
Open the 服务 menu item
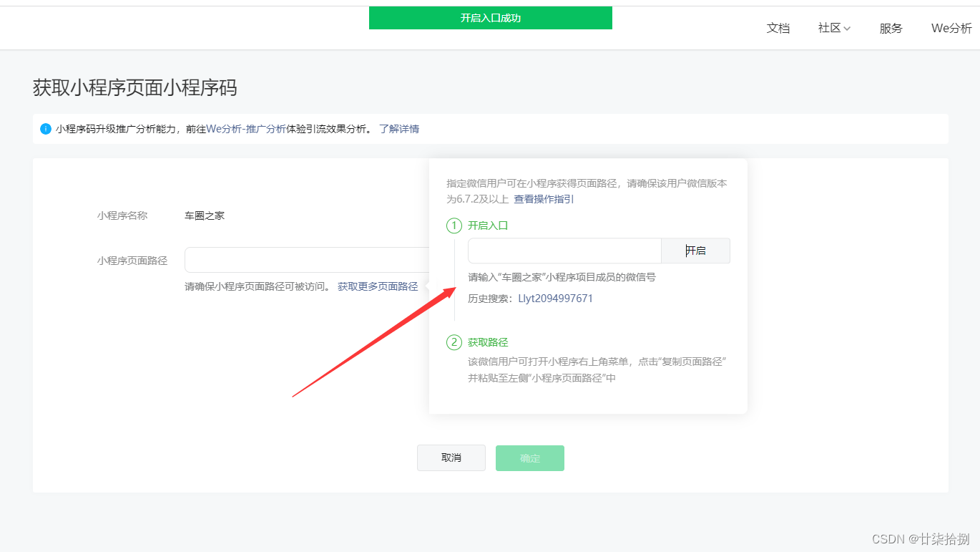tap(891, 28)
